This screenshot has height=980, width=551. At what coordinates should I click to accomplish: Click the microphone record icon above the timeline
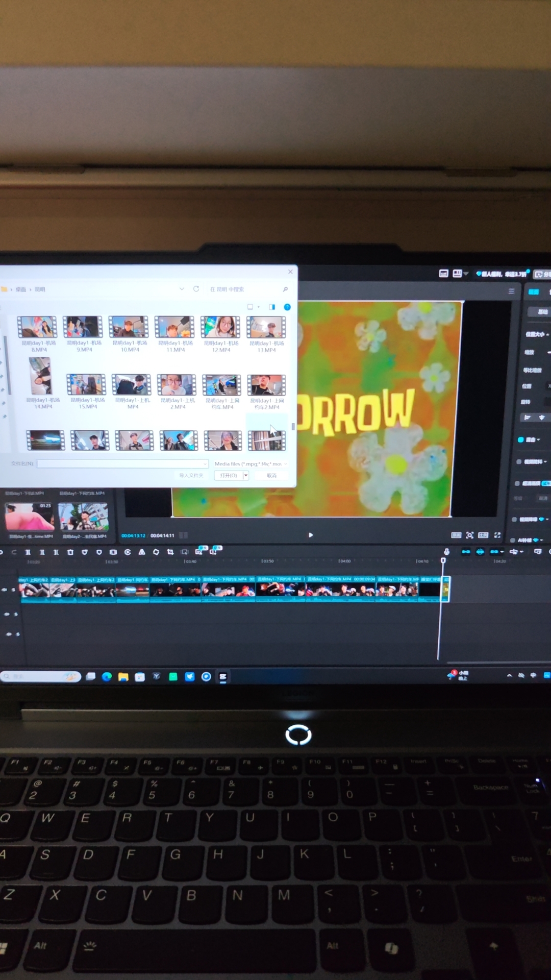[446, 551]
